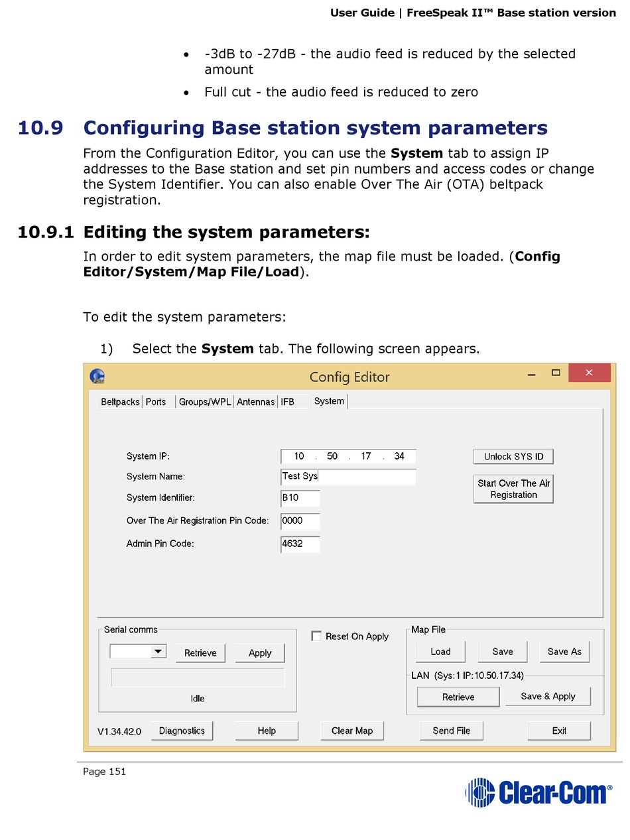Click the third System IP octet 17
The width and height of the screenshot is (630, 840).
pos(366,456)
